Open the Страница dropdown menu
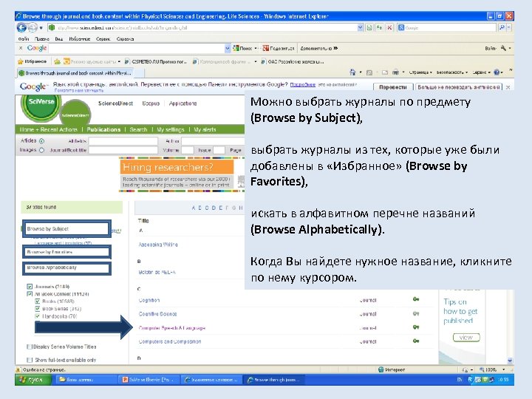Viewport: 532px width, 399px height. click(420, 72)
